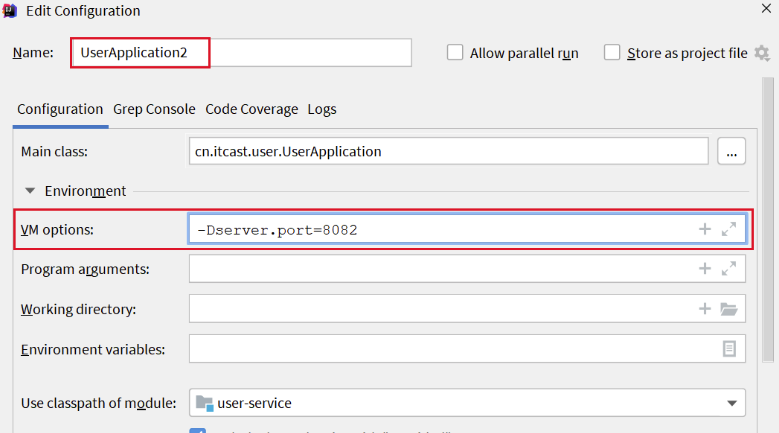Open Environment variables editor icon

tap(729, 349)
